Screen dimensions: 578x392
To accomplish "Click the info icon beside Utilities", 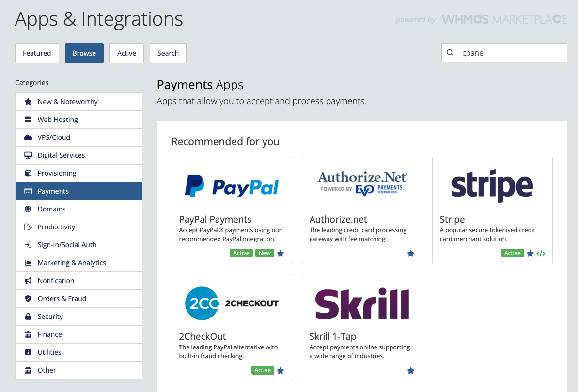I will click(x=28, y=352).
